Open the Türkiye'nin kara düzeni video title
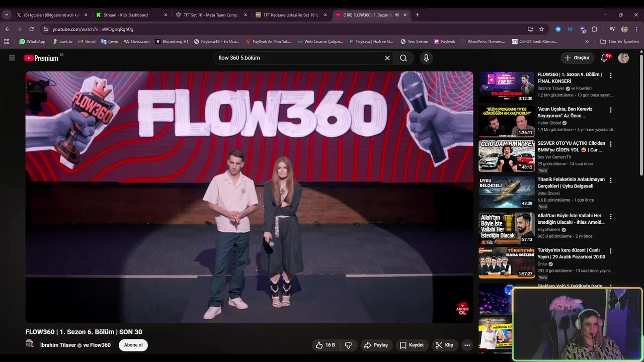The height and width of the screenshot is (362, 644). pos(571,253)
